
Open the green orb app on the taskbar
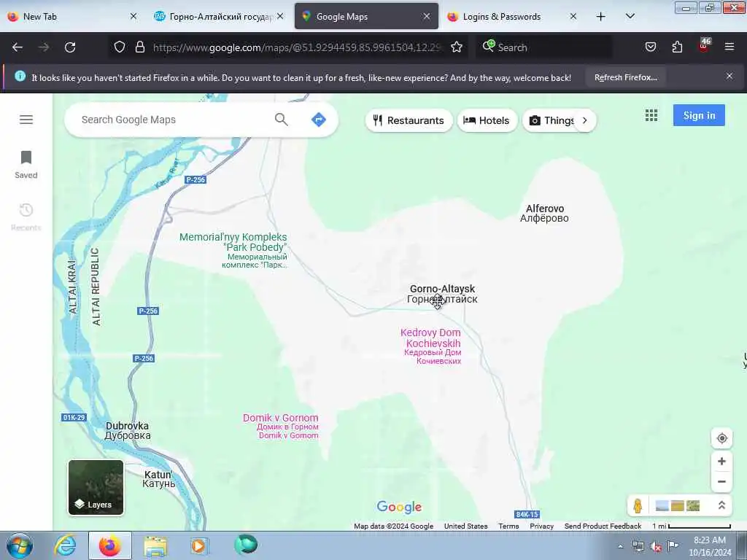coord(246,545)
